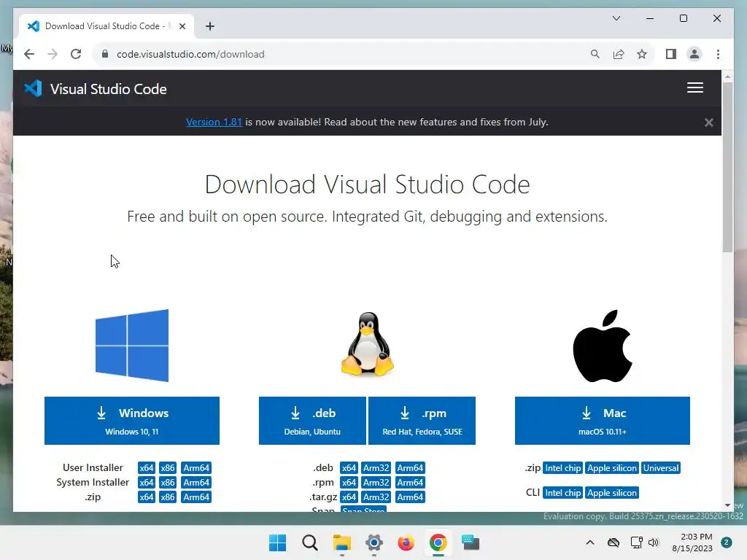Open File Explorer from the taskbar

pyautogui.click(x=341, y=542)
